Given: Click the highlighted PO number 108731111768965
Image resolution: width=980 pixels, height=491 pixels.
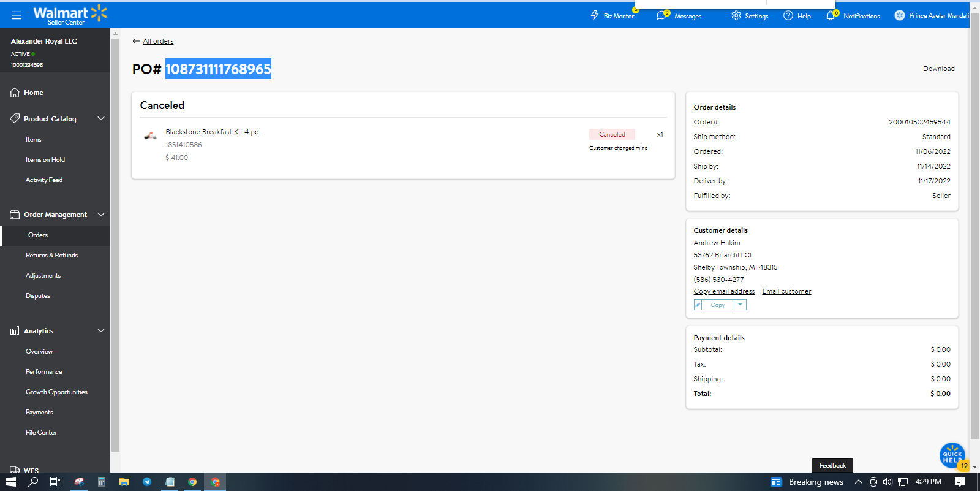Looking at the screenshot, I should [x=218, y=69].
